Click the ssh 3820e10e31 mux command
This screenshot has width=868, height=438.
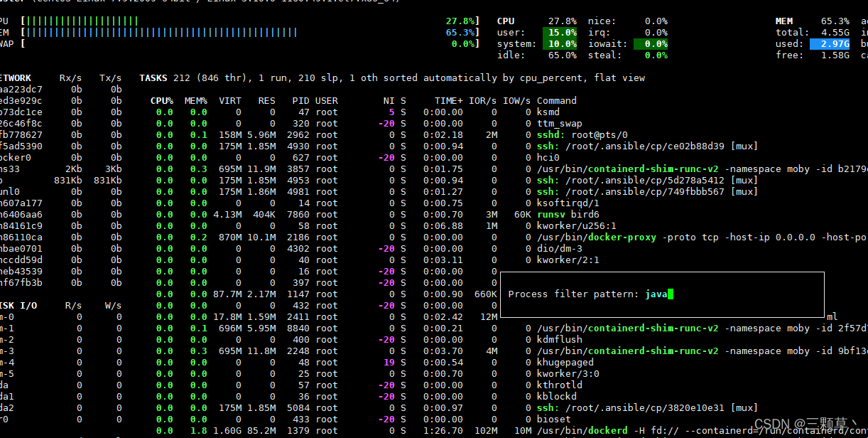648,408
